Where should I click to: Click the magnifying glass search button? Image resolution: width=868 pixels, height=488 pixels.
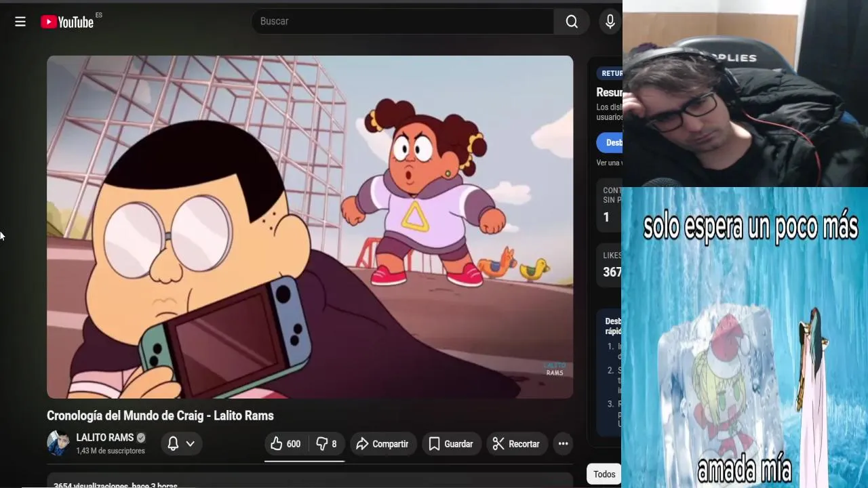[x=572, y=22]
